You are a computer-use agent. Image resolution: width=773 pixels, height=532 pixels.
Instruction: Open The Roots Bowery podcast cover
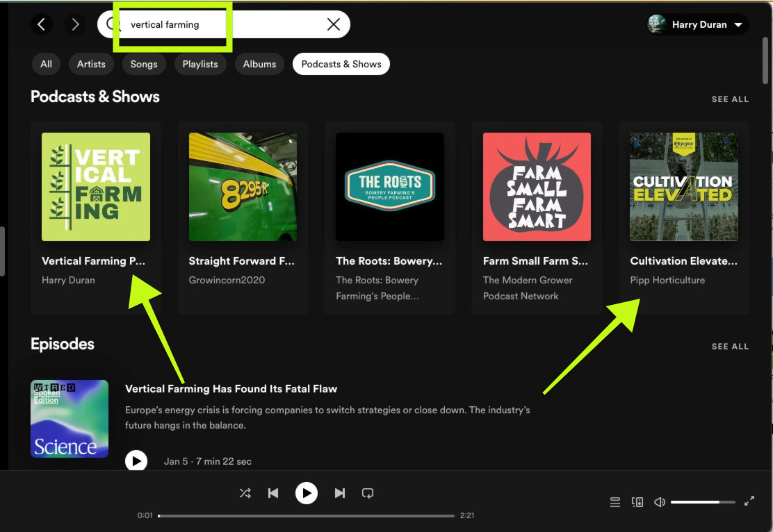pos(390,187)
